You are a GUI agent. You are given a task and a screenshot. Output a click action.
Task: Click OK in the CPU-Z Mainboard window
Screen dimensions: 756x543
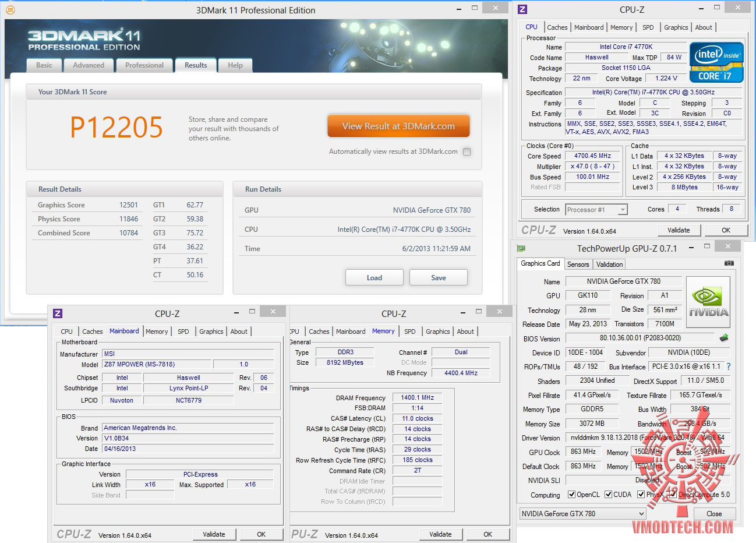[x=262, y=534]
